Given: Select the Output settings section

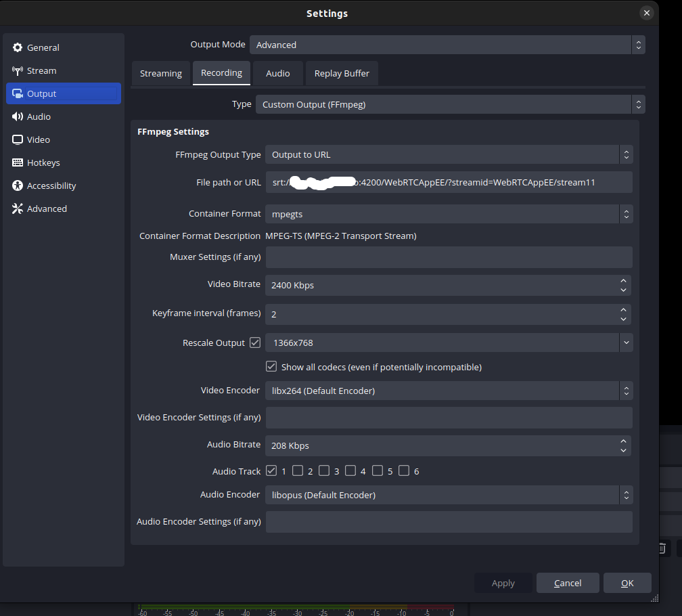Looking at the screenshot, I should [x=41, y=93].
